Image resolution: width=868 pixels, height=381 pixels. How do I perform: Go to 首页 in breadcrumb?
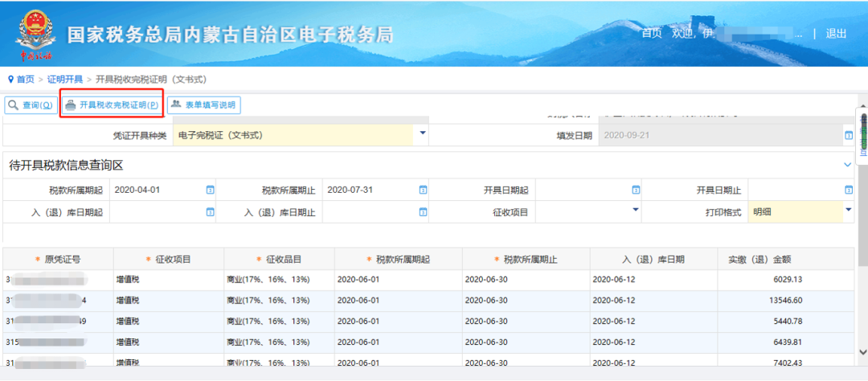pyautogui.click(x=25, y=80)
